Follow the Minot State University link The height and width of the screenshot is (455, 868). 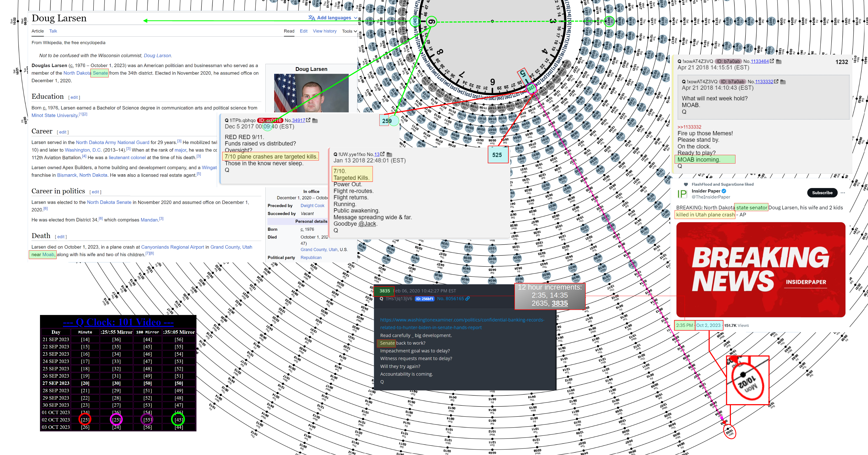pos(55,115)
